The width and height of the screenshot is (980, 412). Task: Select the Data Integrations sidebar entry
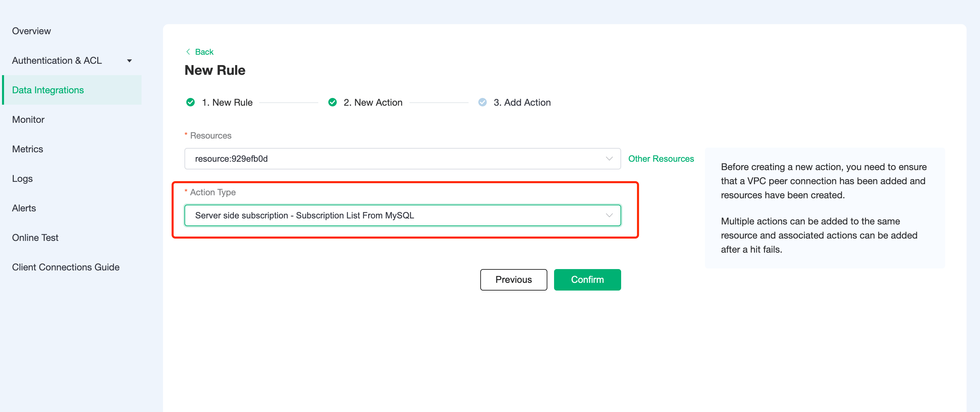48,90
